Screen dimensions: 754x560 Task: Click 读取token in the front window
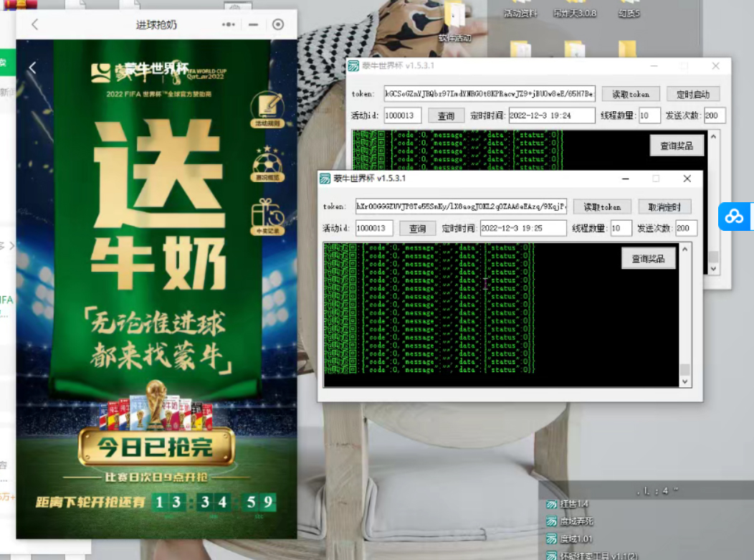point(602,207)
